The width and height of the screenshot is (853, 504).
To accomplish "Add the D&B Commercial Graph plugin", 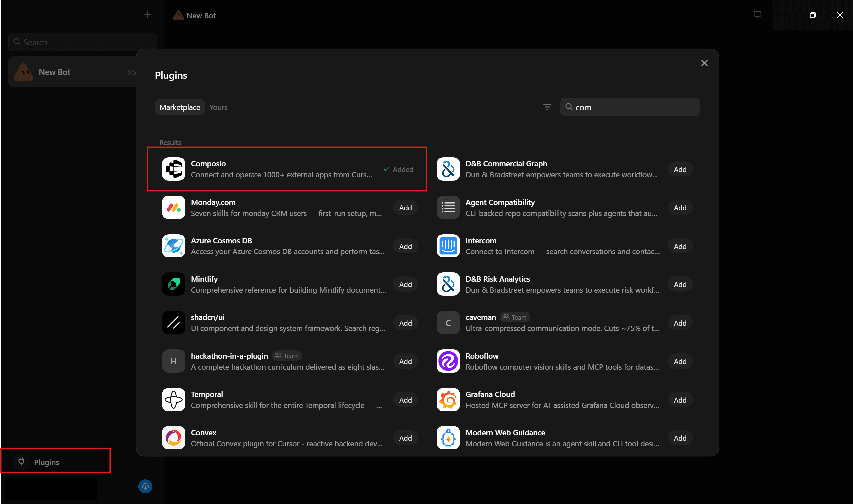I will coord(680,169).
